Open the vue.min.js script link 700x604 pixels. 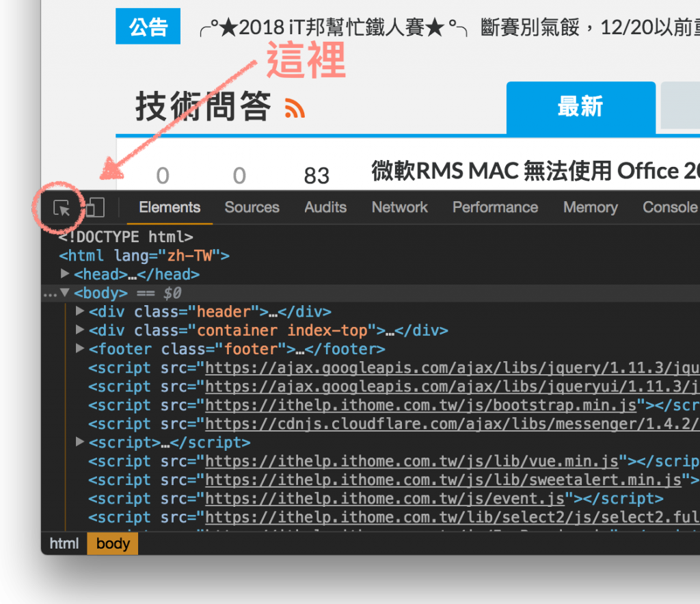coord(412,461)
